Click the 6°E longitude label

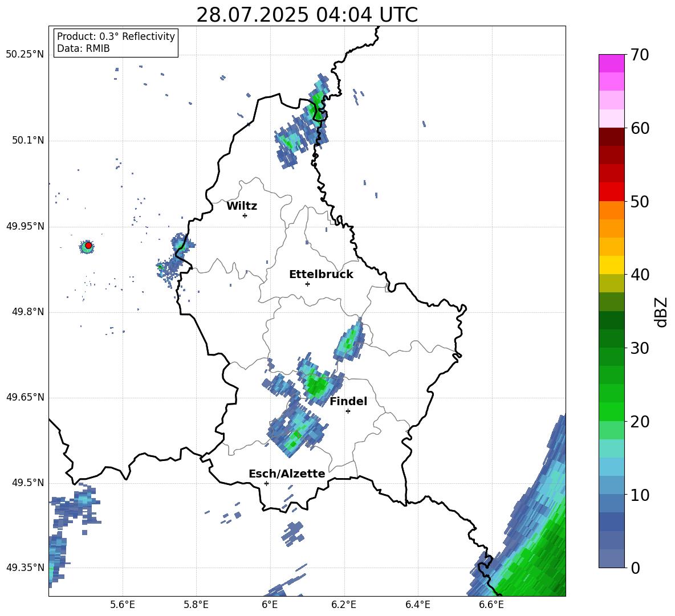click(x=270, y=605)
